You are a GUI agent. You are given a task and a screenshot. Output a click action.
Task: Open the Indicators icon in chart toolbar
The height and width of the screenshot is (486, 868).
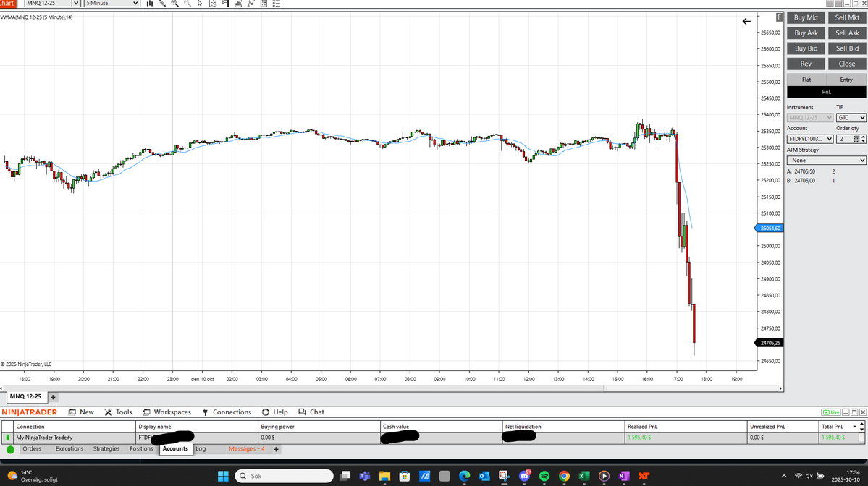click(x=250, y=4)
